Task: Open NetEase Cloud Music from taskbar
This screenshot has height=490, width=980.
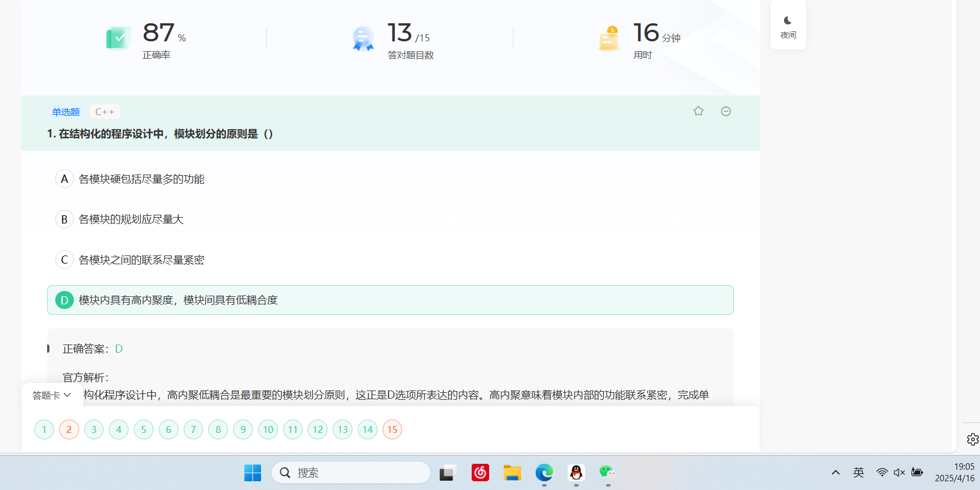Action: 480,473
